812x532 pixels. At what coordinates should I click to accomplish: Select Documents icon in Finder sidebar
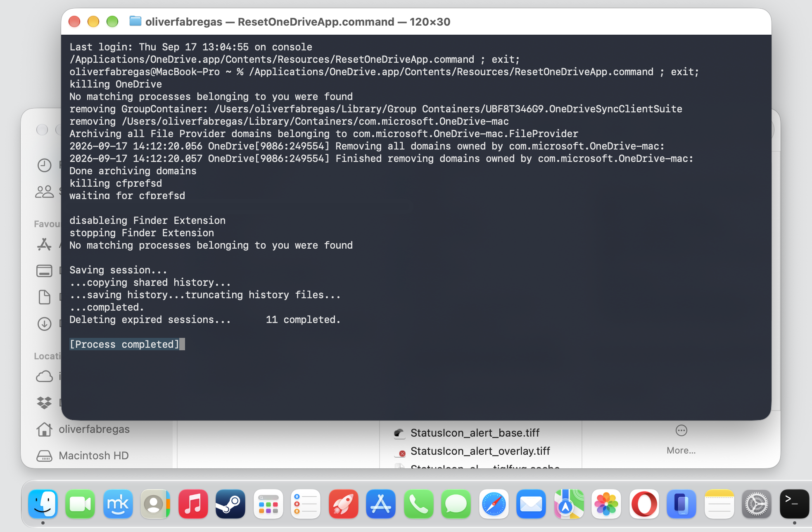tap(45, 297)
